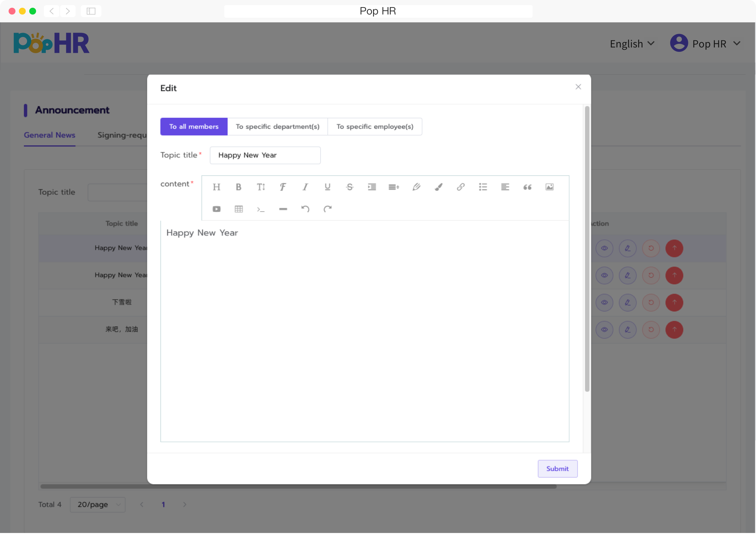Insert a video via the video icon
This screenshot has height=534, width=756.
(217, 209)
